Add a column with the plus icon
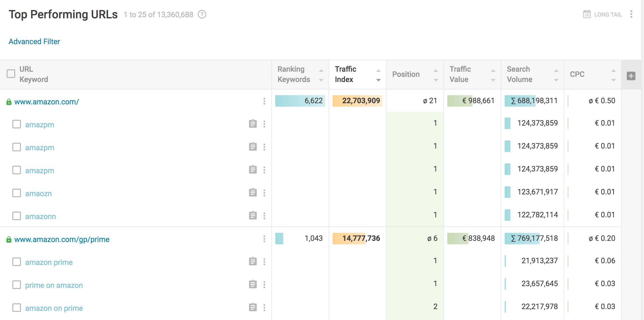The height and width of the screenshot is (320, 644). click(631, 76)
